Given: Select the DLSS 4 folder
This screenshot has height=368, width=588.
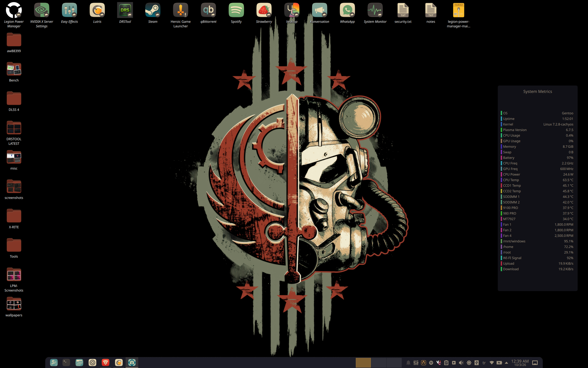Looking at the screenshot, I should tap(14, 98).
